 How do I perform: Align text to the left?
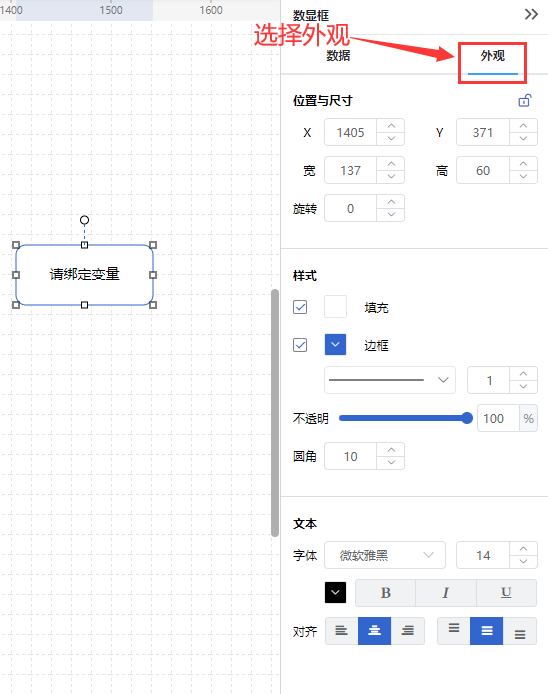point(341,631)
